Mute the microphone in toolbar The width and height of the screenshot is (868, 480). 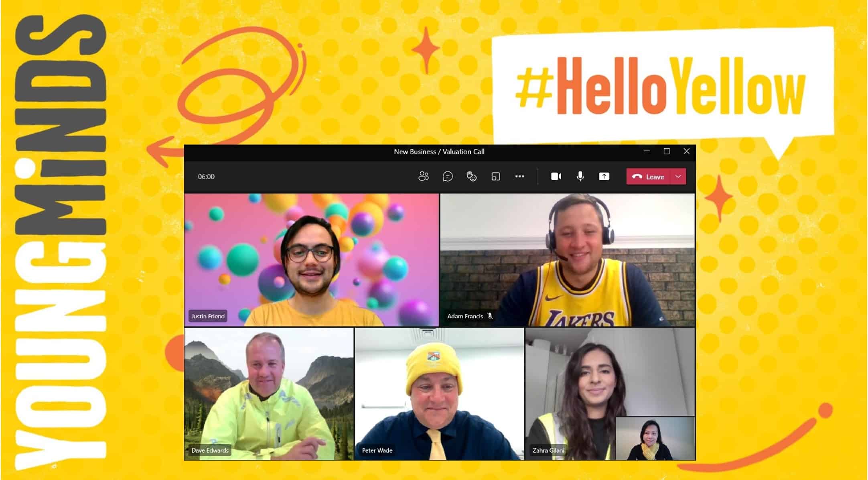click(580, 176)
